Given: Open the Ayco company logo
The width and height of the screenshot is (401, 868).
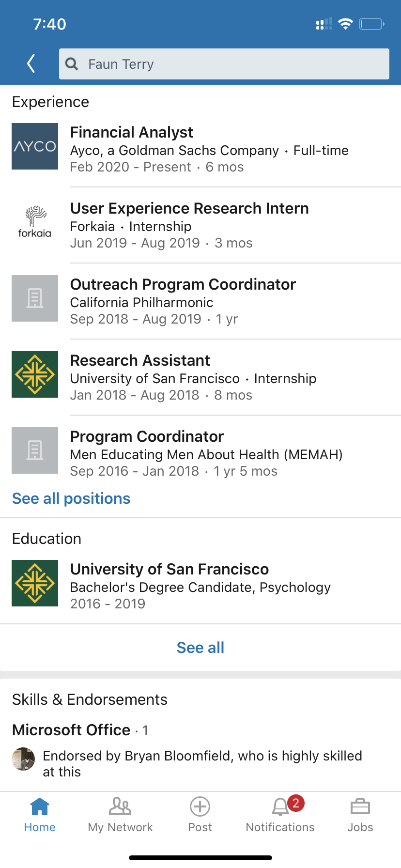Looking at the screenshot, I should coord(35,146).
